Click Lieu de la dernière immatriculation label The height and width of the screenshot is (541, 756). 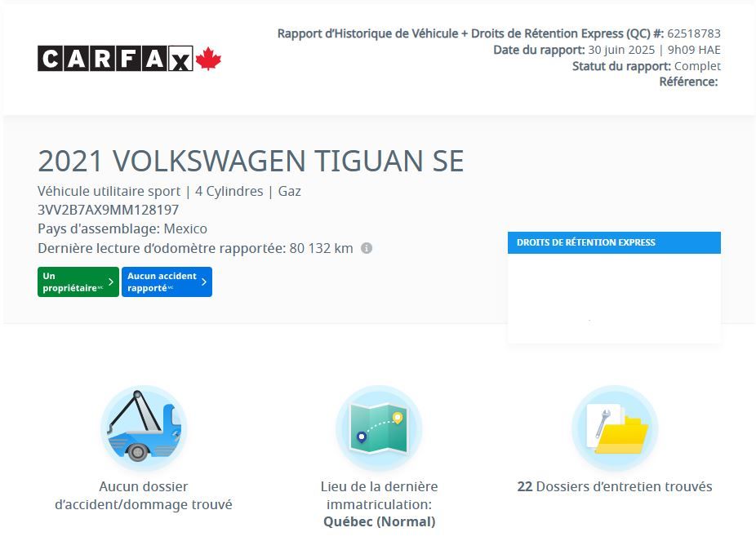[379, 495]
